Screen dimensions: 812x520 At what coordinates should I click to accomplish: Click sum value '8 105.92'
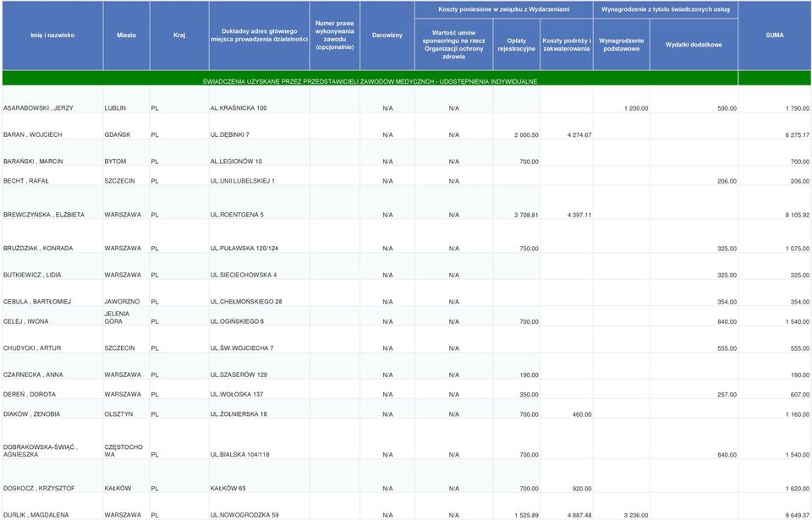[x=797, y=215]
